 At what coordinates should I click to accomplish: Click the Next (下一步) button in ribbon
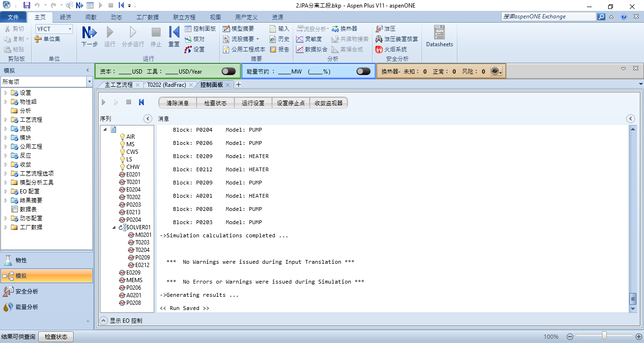tap(89, 36)
